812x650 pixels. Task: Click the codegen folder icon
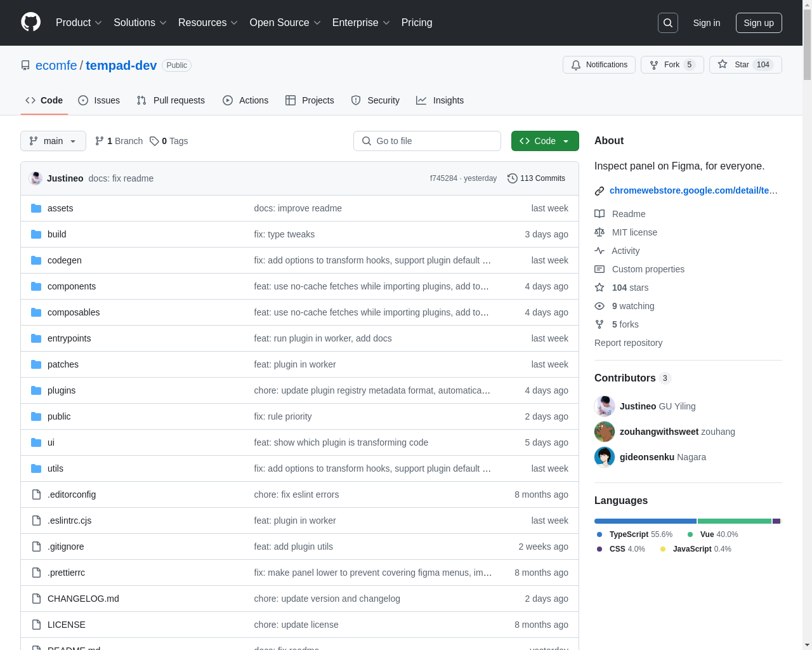click(36, 260)
